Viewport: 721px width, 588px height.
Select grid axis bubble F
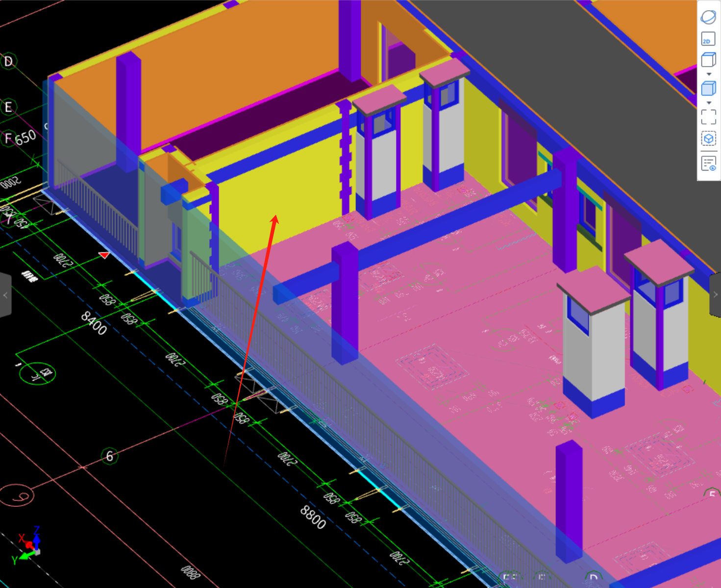pos(7,138)
